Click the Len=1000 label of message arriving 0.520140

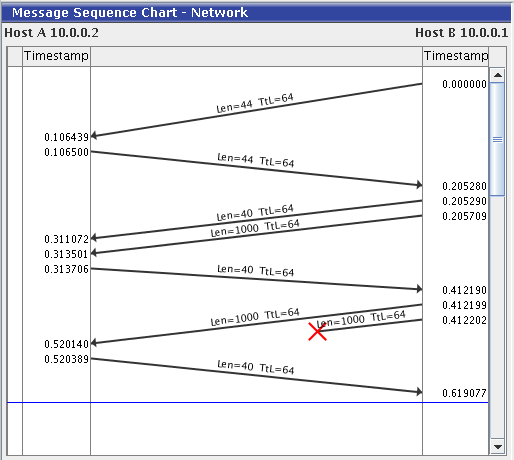pyautogui.click(x=255, y=317)
